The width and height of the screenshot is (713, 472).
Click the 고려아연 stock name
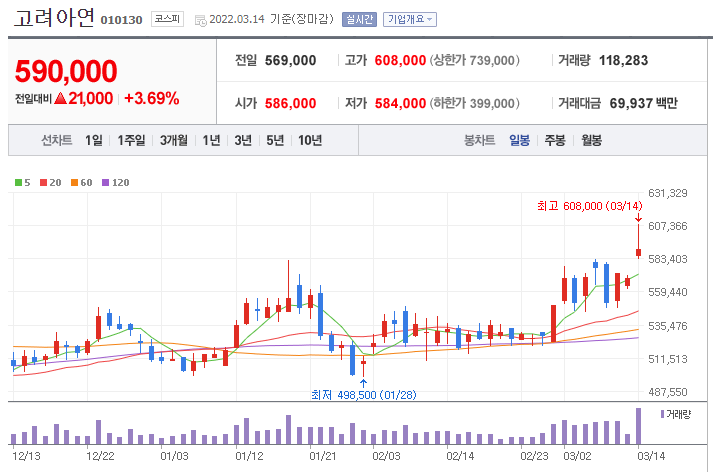coord(54,18)
